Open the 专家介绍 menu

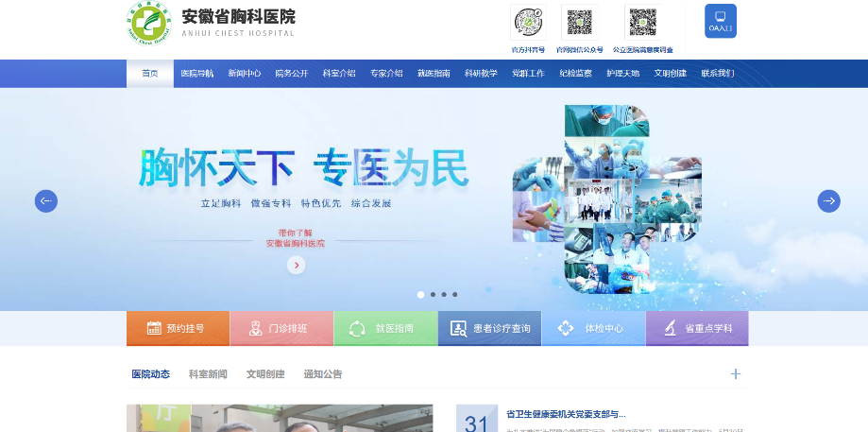(386, 73)
